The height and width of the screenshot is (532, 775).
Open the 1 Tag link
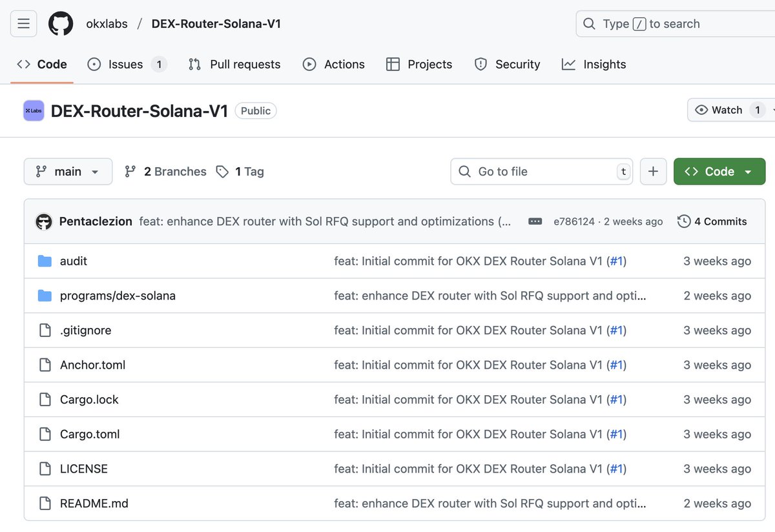[240, 171]
